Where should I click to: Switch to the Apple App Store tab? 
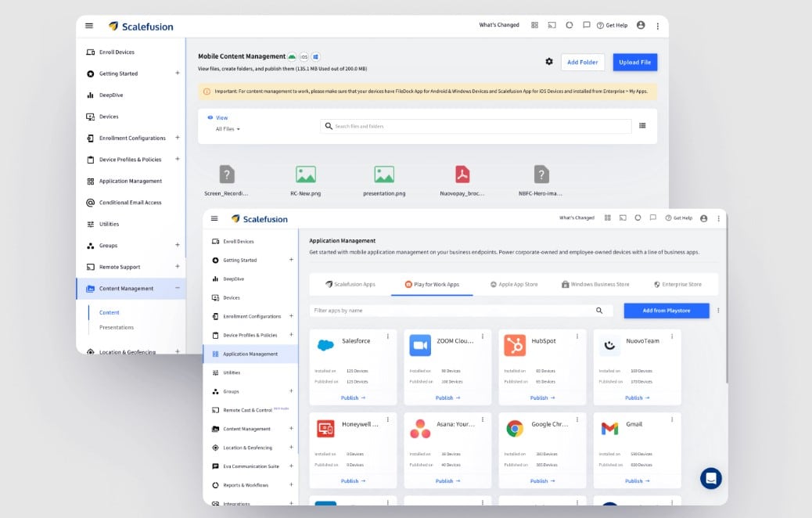click(x=514, y=284)
